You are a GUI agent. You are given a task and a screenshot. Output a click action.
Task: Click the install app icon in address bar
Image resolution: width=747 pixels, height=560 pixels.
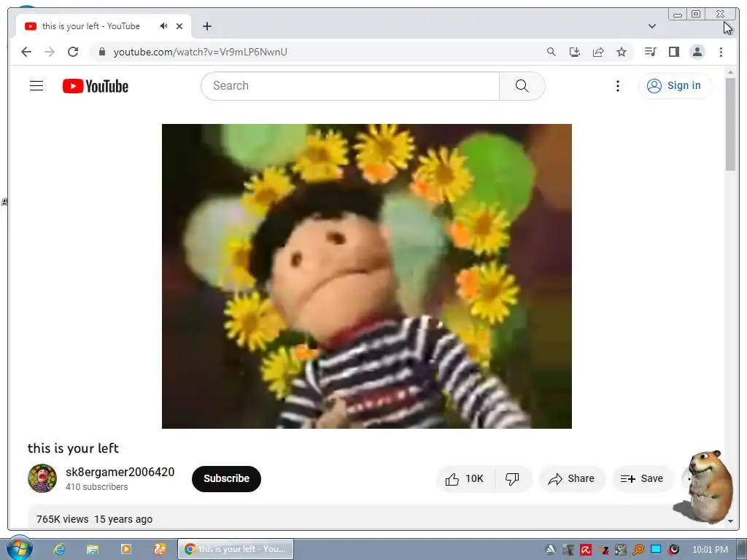pyautogui.click(x=575, y=52)
